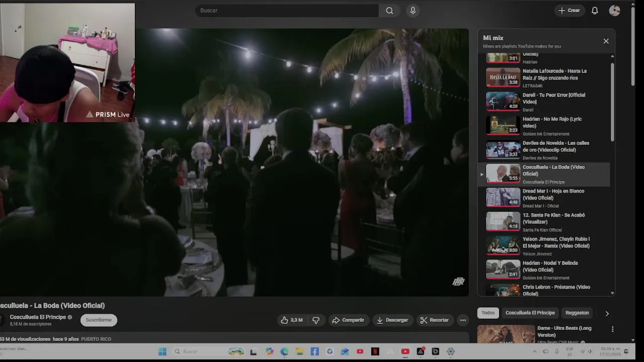Viewport: 644px width, 362px height.
Task: Focus the Buscar search field
Action: [287, 11]
